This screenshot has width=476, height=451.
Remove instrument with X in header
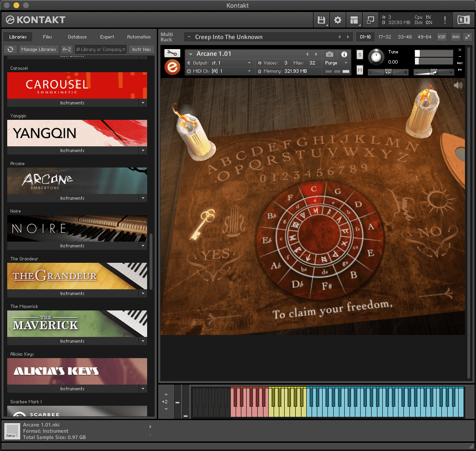[x=460, y=50]
